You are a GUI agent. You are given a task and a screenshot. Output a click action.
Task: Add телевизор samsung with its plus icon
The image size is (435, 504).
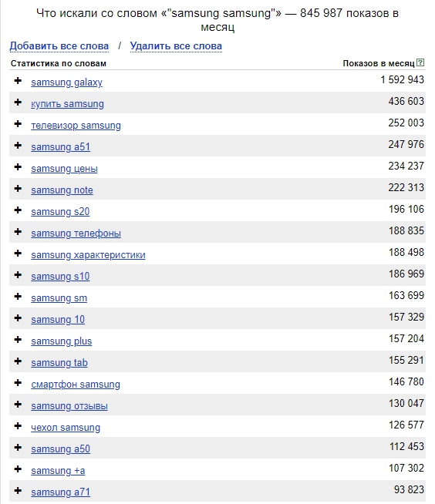[18, 124]
